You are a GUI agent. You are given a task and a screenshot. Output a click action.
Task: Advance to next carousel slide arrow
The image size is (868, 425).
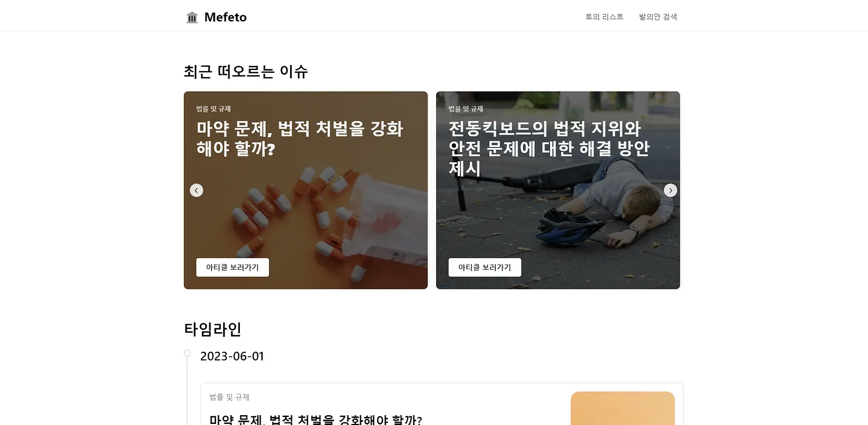671,191
